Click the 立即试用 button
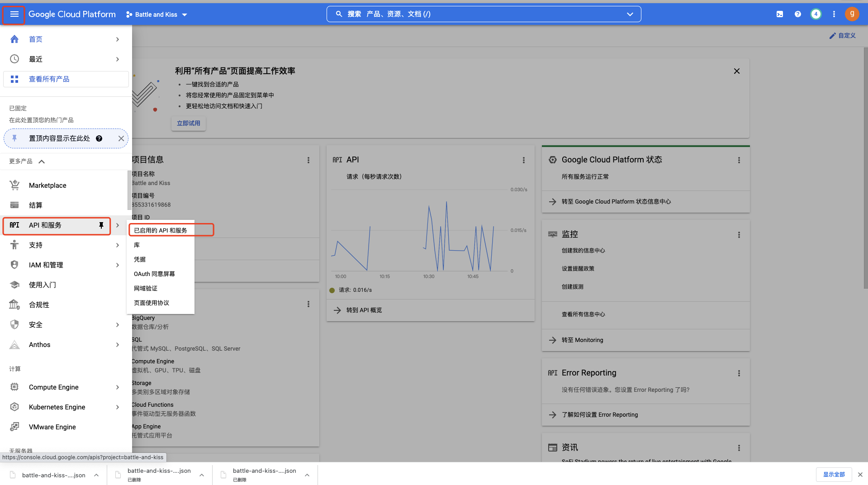The width and height of the screenshot is (868, 485). coord(189,124)
